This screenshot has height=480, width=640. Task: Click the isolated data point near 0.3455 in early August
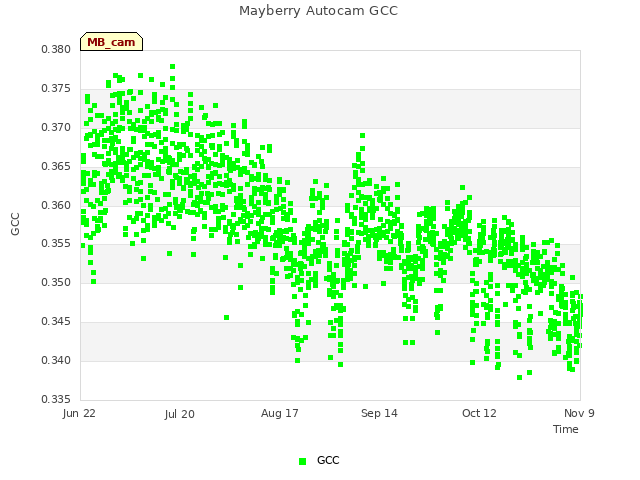227,318
